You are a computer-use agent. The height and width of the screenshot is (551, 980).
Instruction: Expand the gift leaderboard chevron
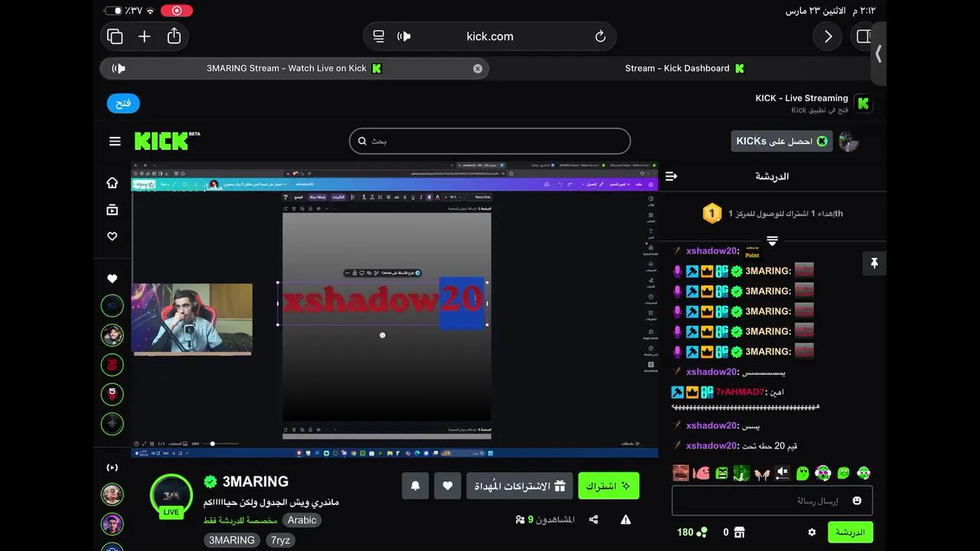click(772, 240)
